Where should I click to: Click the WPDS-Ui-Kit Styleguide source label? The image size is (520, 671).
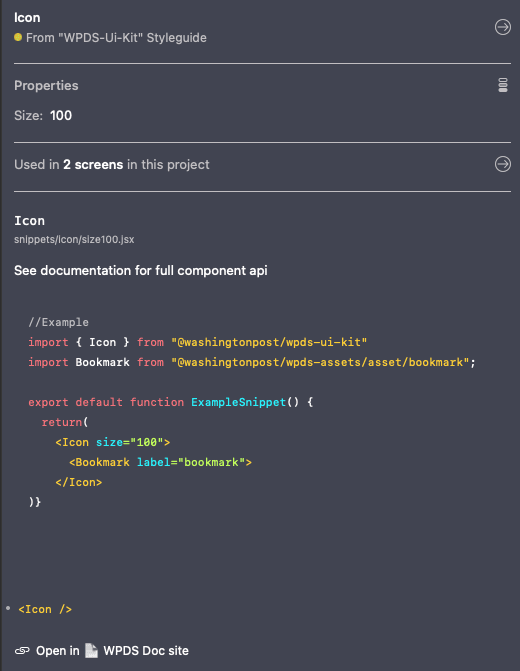tap(116, 38)
